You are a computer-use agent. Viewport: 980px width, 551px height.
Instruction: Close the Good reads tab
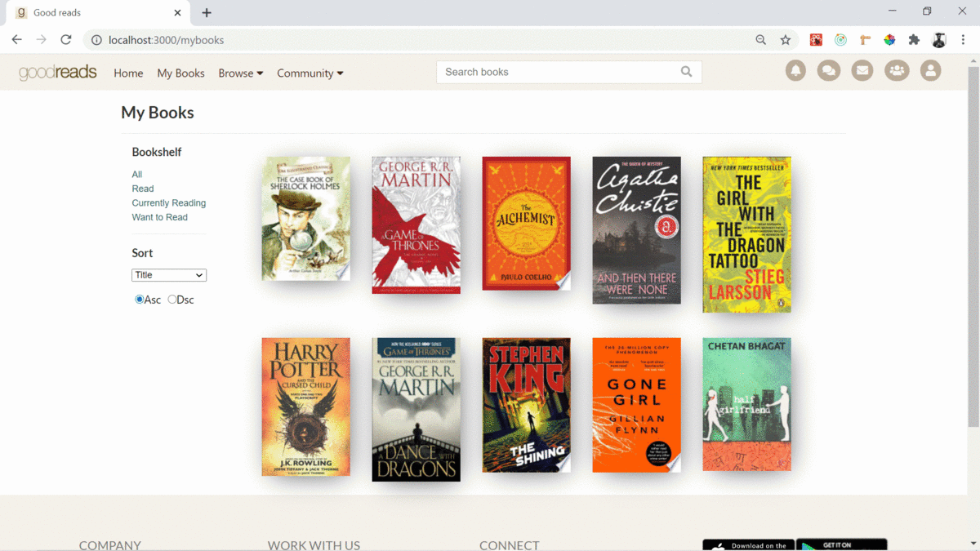[x=178, y=13]
